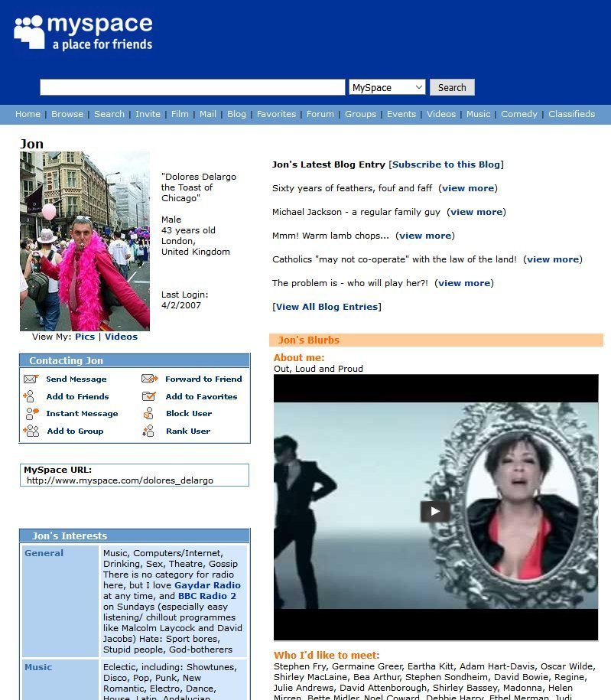611x700 pixels.
Task: Click the Rank User link
Action: coord(188,431)
